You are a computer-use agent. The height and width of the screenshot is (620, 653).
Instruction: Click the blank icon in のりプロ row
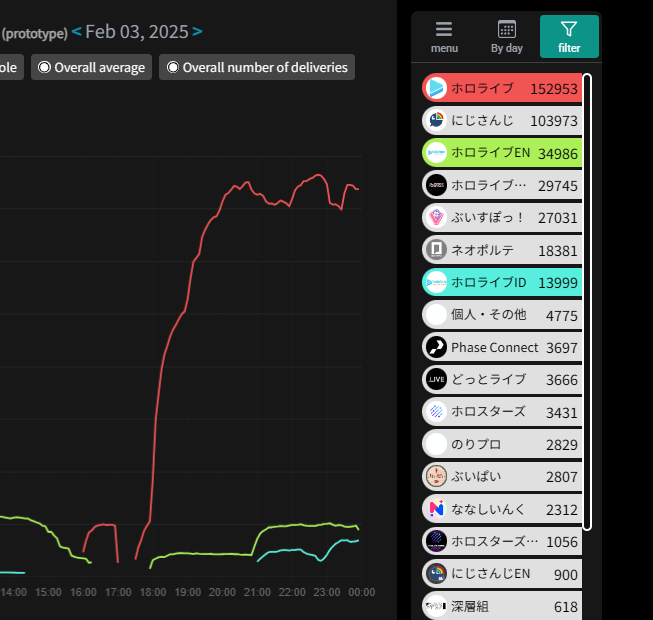click(x=436, y=444)
